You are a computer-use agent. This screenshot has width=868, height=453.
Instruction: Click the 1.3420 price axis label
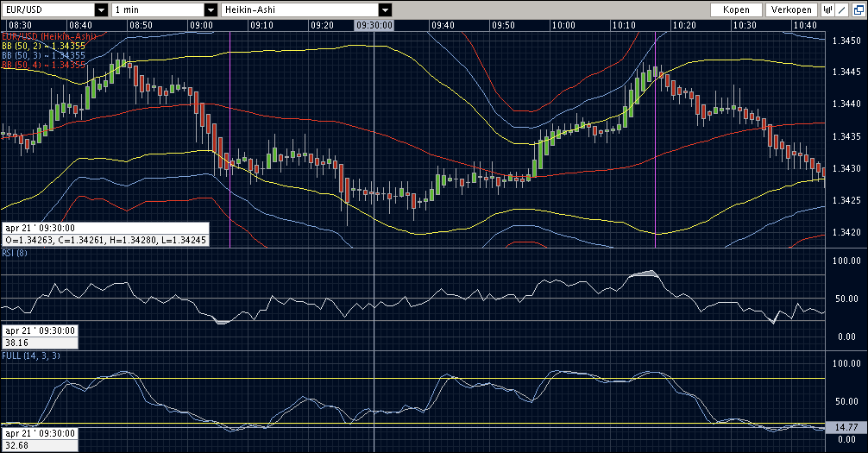coord(846,232)
